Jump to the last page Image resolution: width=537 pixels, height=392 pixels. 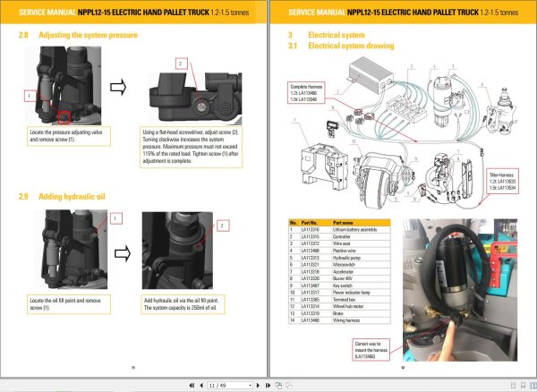point(268,386)
